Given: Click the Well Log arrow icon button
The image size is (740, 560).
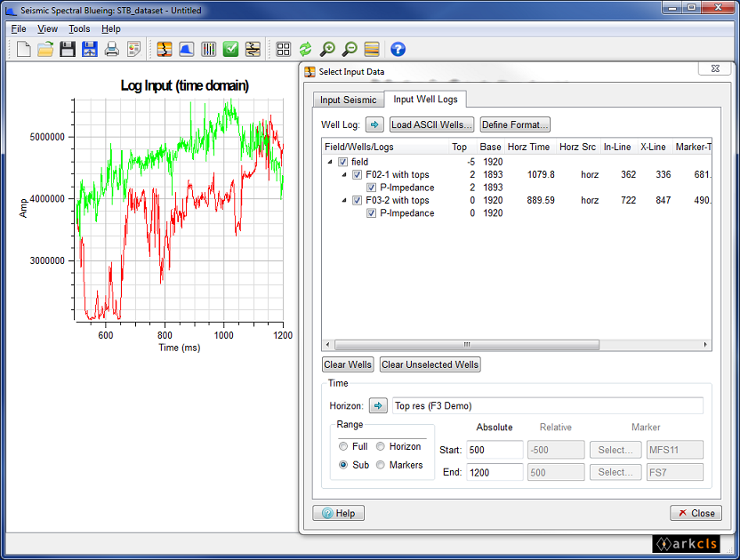Looking at the screenshot, I should coord(374,124).
